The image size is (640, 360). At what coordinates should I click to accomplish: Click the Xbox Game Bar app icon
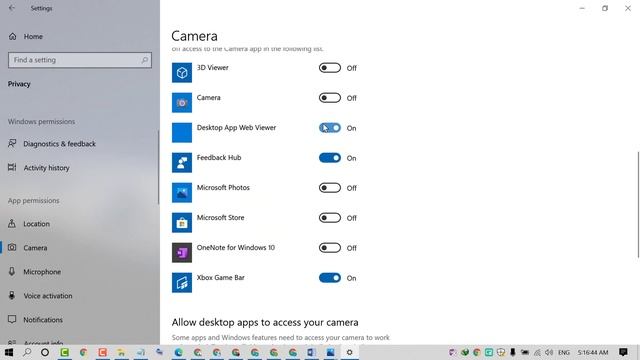[x=182, y=282]
